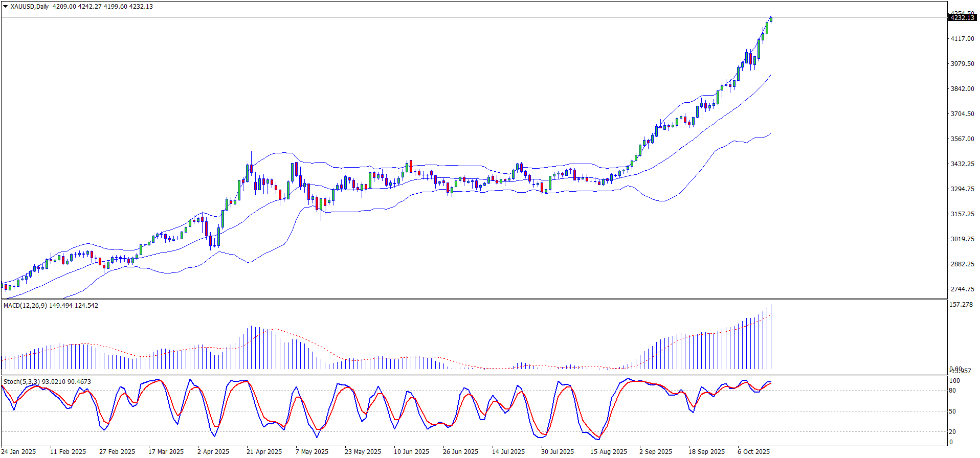Click the Stochastic 20 level label
This screenshot has height=458, width=980.
click(952, 432)
